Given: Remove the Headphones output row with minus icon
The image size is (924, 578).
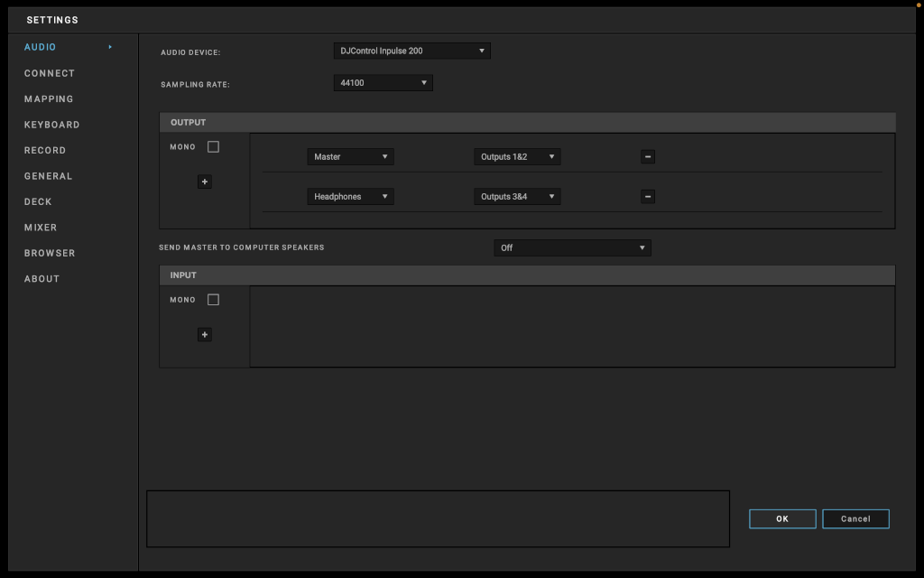Looking at the screenshot, I should 647,196.
